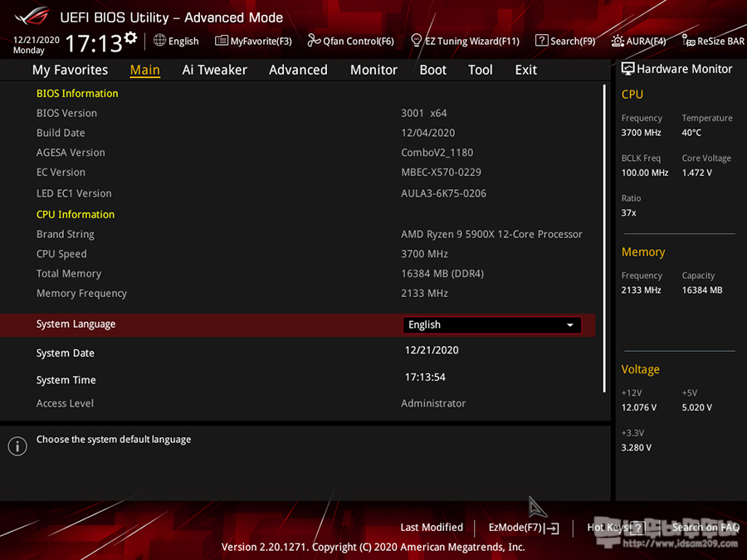The image size is (747, 560).
Task: Open MyFavorite list icon
Action: point(221,41)
